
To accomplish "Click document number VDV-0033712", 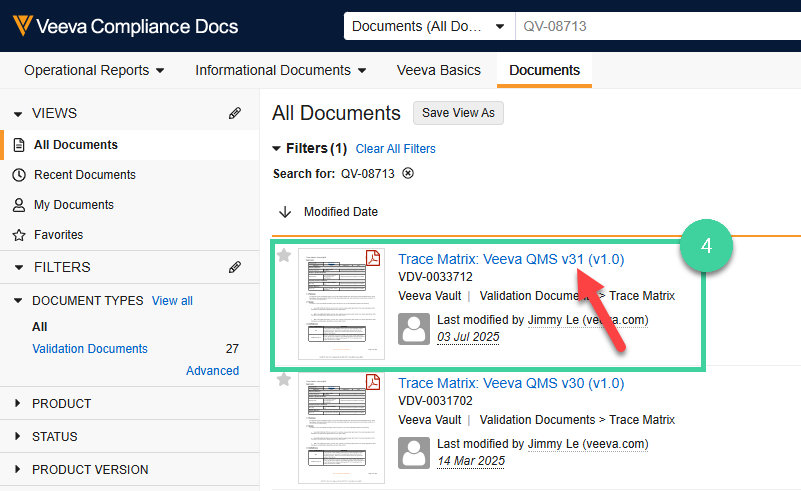I will [x=435, y=277].
